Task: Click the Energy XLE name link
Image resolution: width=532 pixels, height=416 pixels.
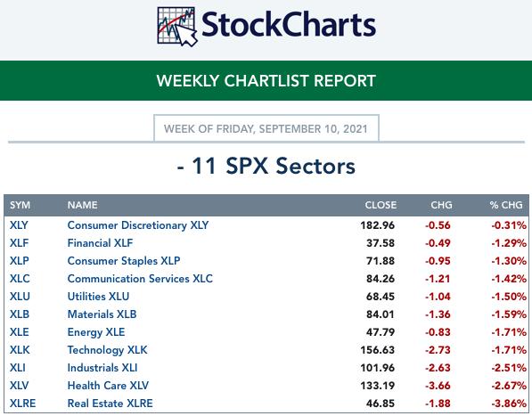Action: click(96, 332)
